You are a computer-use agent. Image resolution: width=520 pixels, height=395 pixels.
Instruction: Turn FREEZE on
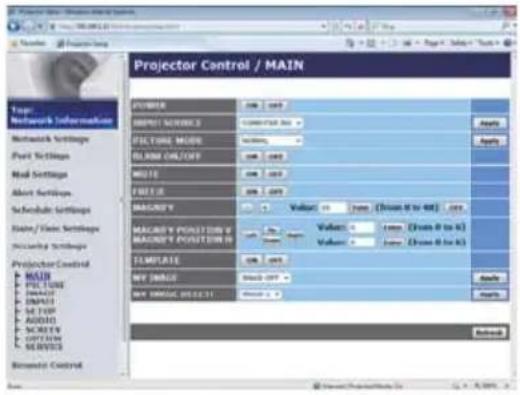click(252, 191)
